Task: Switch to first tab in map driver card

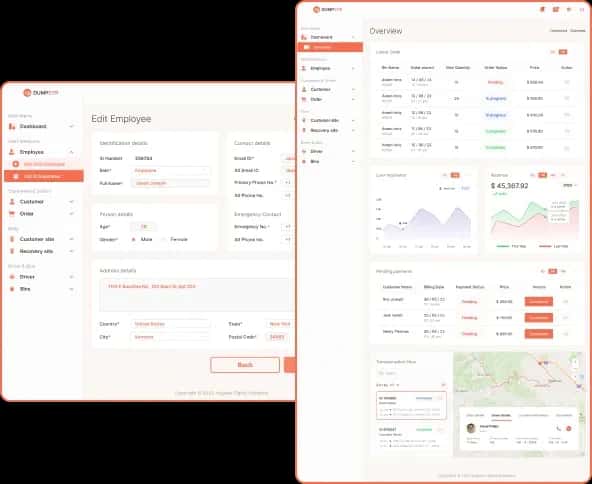Action: [x=475, y=415]
